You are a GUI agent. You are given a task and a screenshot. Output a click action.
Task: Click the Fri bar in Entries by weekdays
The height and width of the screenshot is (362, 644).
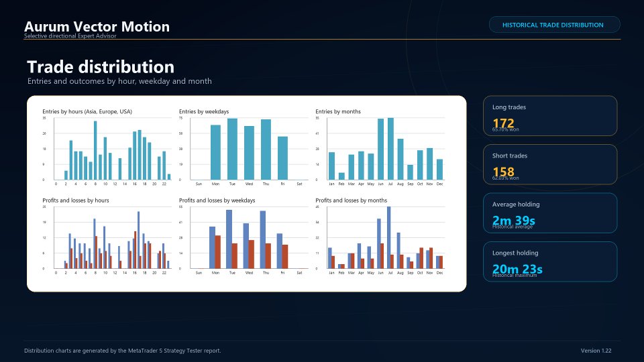coord(282,158)
